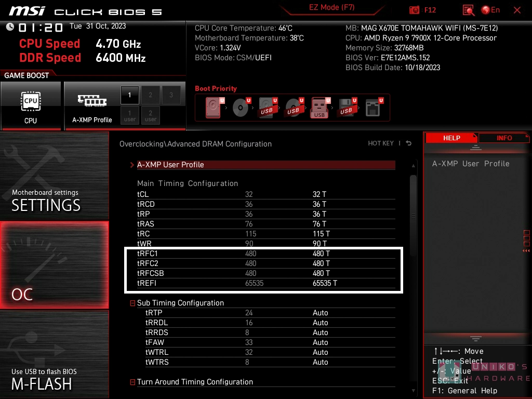This screenshot has height=399, width=532.
Task: Edit tCL value 32 T
Action: [320, 194]
